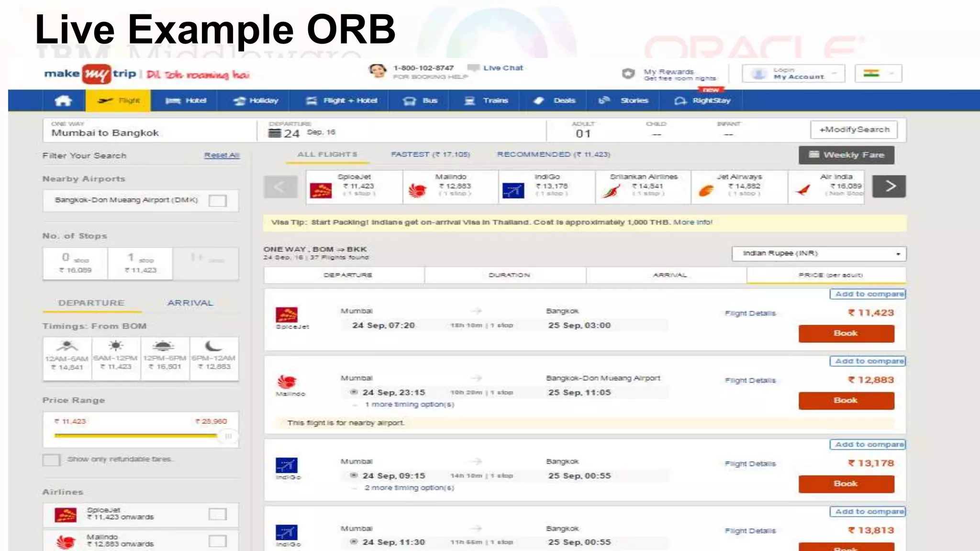Open Indian Rupee (INR) currency dropdown
980x551 pixels.
click(819, 253)
